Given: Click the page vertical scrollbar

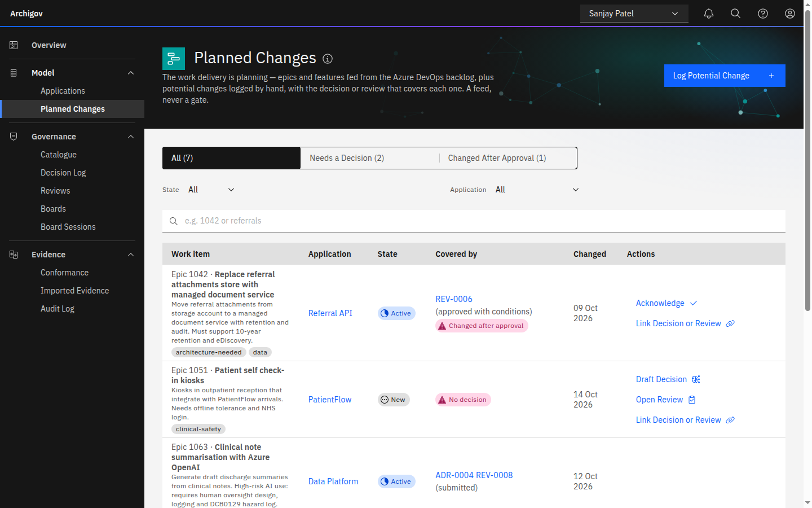Looking at the screenshot, I should coord(807,160).
